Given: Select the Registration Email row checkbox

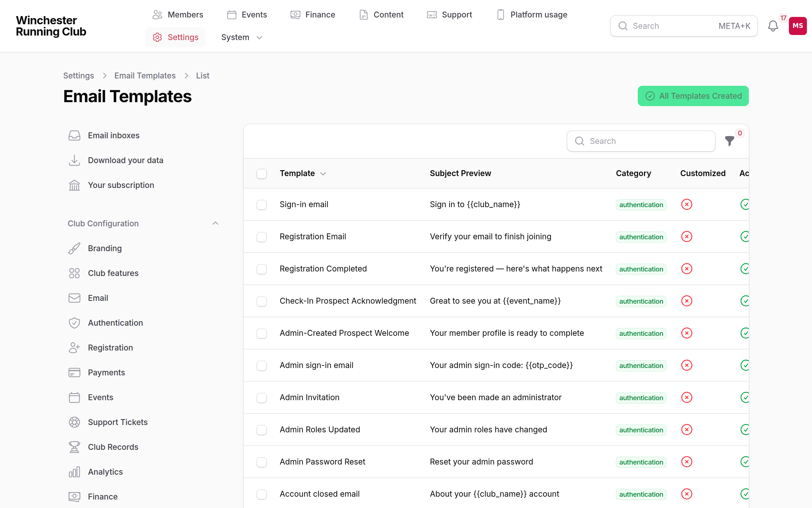Looking at the screenshot, I should (261, 237).
